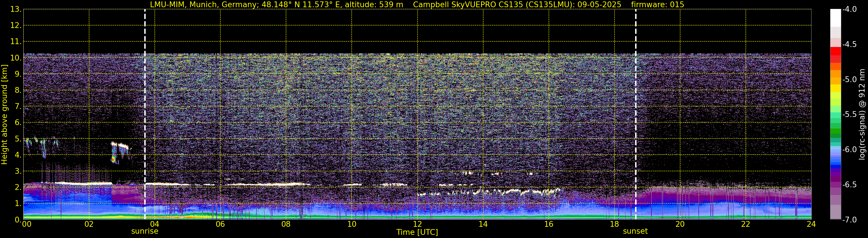The image size is (868, 238).
Task: Click the white dashed sunset marker line
Action: pyautogui.click(x=635, y=114)
